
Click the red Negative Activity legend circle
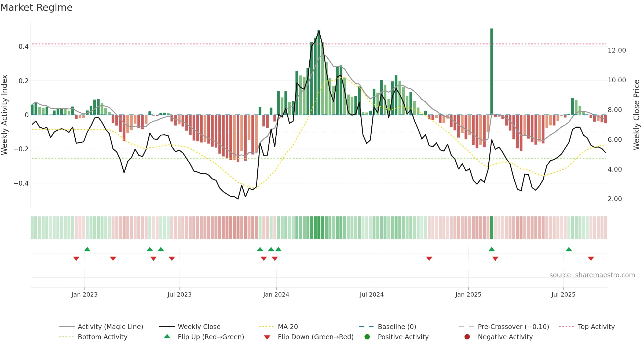click(x=467, y=337)
